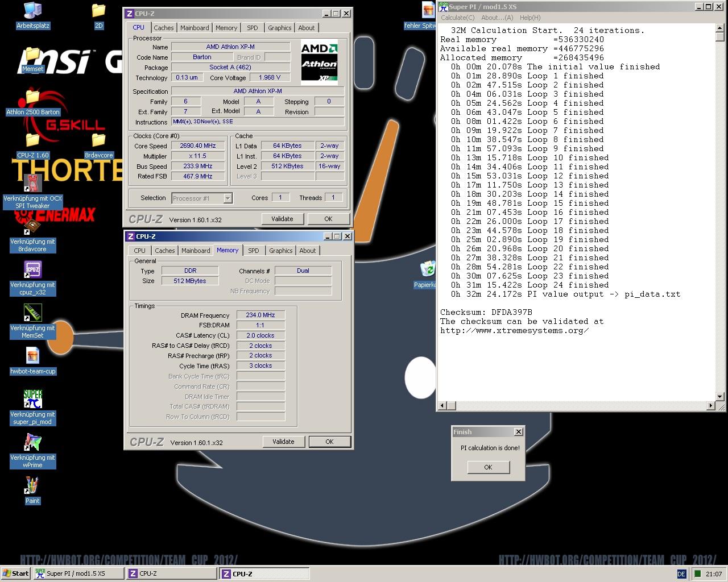Switch to About tab in upper CPU-Z
Screen dimensions: 728x582
(307, 28)
